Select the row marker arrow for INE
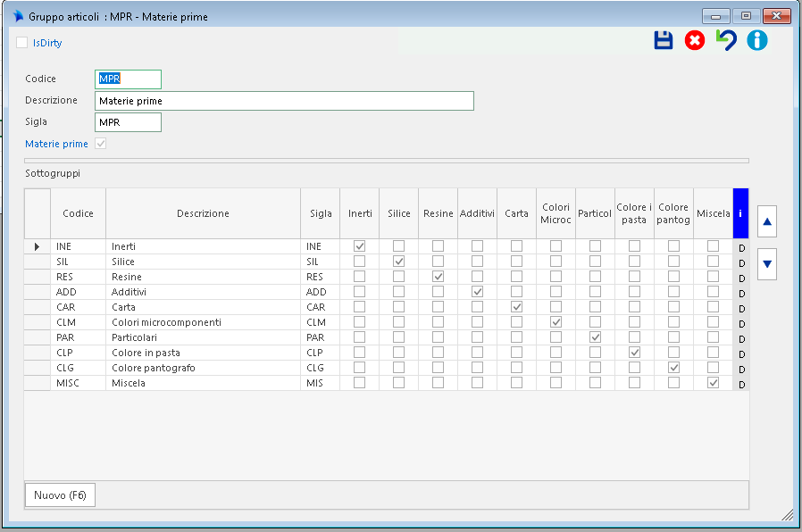 [37, 247]
